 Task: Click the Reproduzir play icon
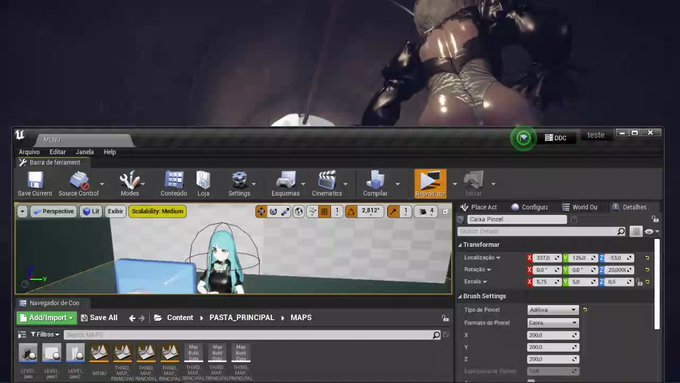click(430, 184)
